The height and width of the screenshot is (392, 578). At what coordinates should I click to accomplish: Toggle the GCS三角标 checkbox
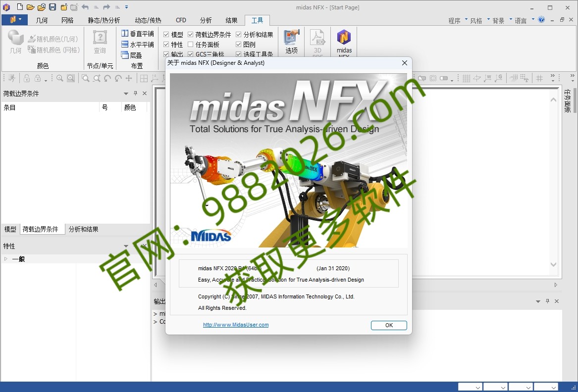(191, 54)
